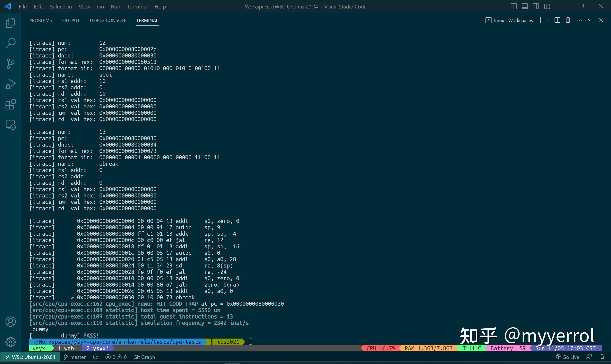Open the Manage gear icon
Screen dimensions: 611x364
(x=10, y=342)
